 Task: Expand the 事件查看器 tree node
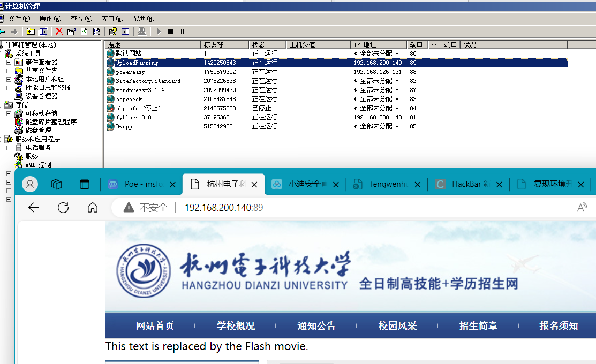(7, 63)
